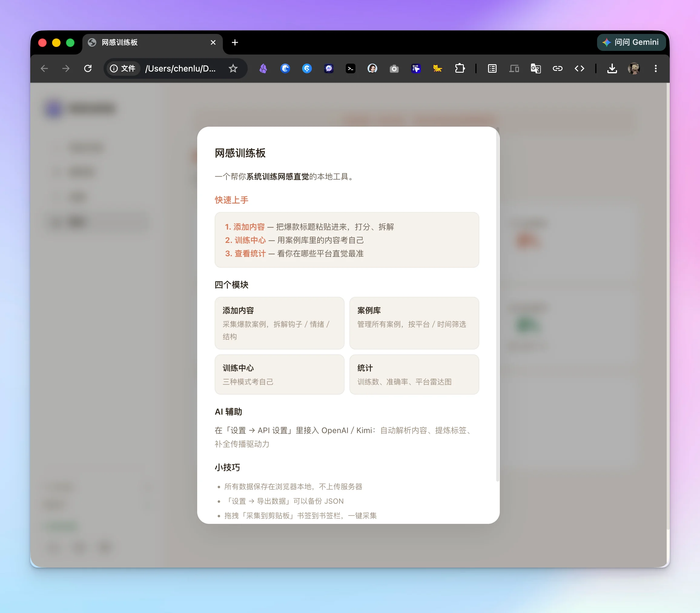Click the 训练中心 module card
This screenshot has width=700, height=613.
pyautogui.click(x=279, y=374)
